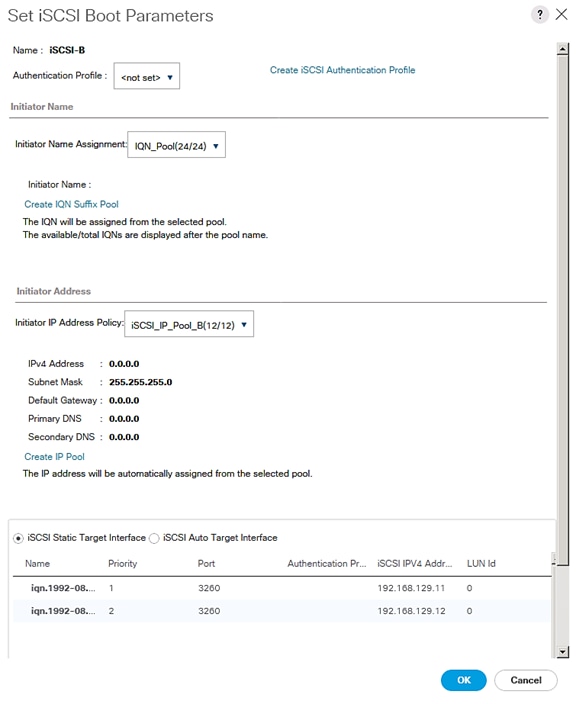Sort by the iSCSI IPV4 Address column
Screen dimensions: 576x704
(x=414, y=563)
